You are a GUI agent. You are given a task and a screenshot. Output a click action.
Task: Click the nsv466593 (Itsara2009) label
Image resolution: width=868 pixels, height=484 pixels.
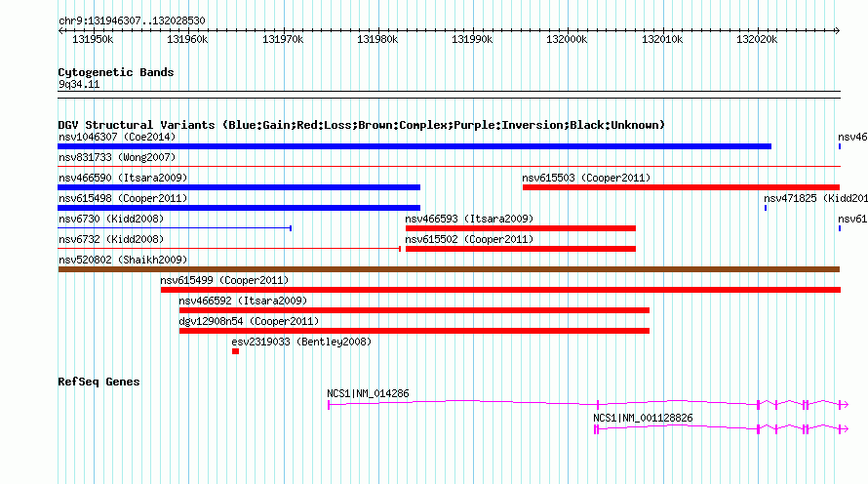coord(469,219)
